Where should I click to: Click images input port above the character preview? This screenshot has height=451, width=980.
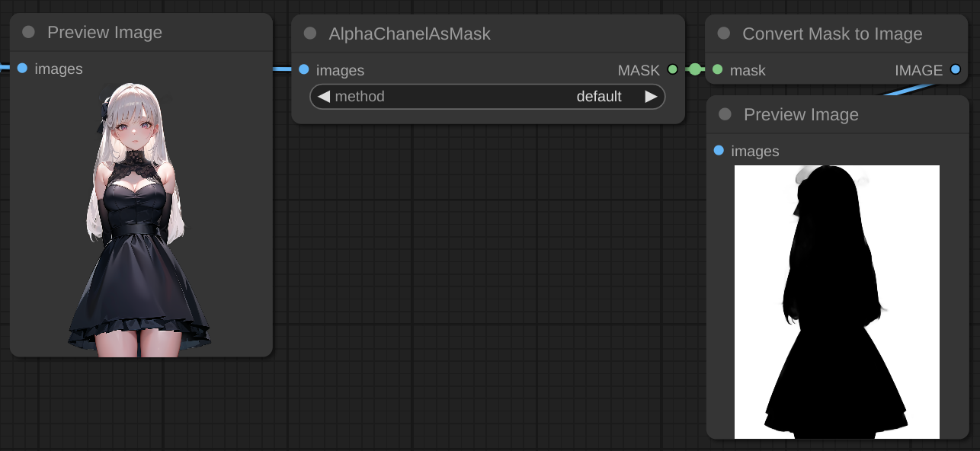coord(22,69)
